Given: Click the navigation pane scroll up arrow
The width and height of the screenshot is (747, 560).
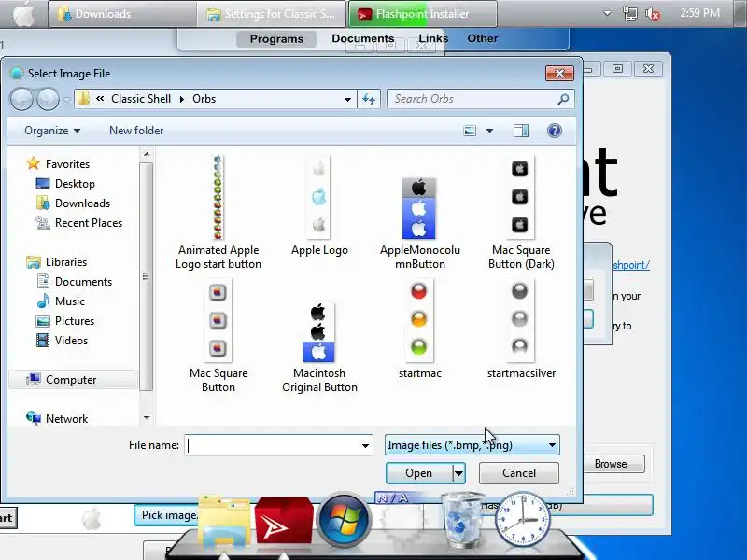Looking at the screenshot, I should [x=147, y=154].
